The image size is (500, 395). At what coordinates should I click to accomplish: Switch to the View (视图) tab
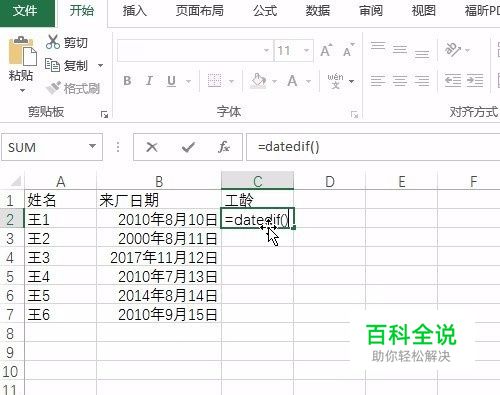(x=423, y=11)
